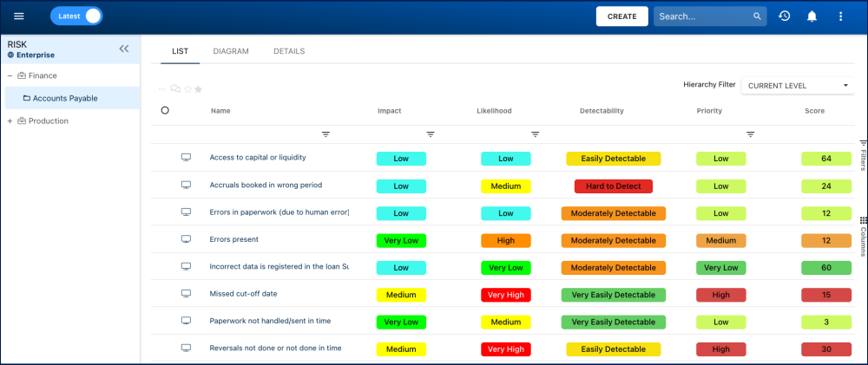Click monitor icon for Accruals booked row
This screenshot has height=365, width=868.
point(186,185)
